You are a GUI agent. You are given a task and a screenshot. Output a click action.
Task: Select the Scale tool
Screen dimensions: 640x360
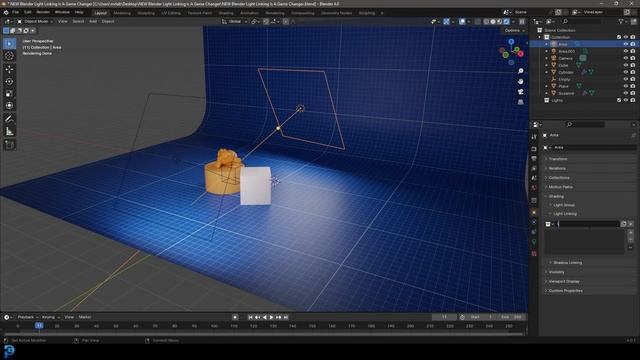tap(9, 93)
